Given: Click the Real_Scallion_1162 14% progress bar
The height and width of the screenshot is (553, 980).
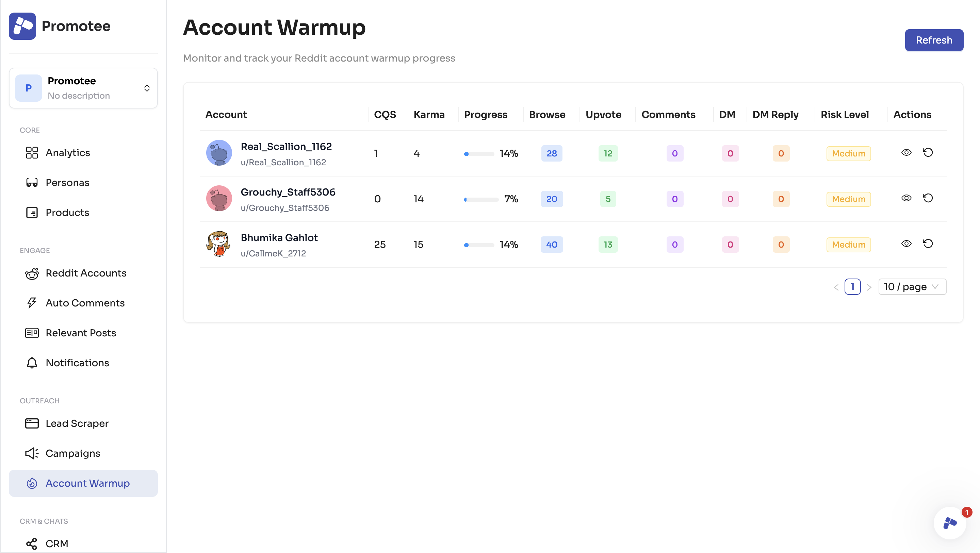Looking at the screenshot, I should point(479,154).
